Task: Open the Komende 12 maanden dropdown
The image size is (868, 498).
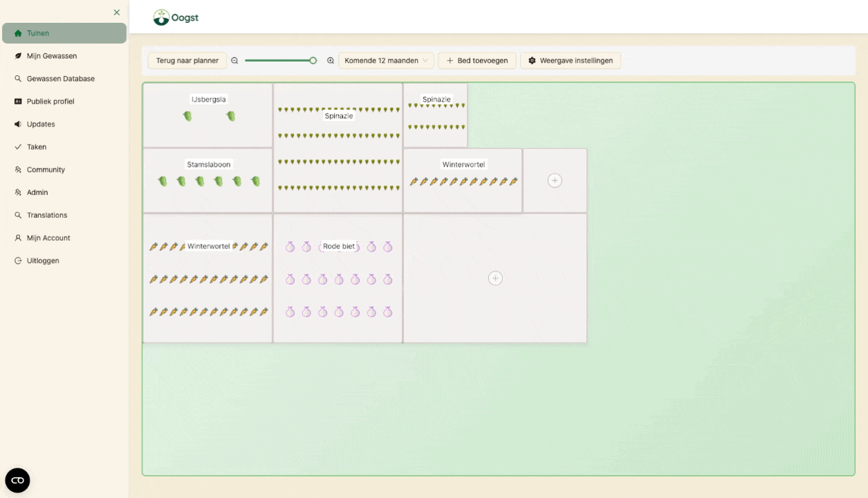Action: tap(387, 61)
